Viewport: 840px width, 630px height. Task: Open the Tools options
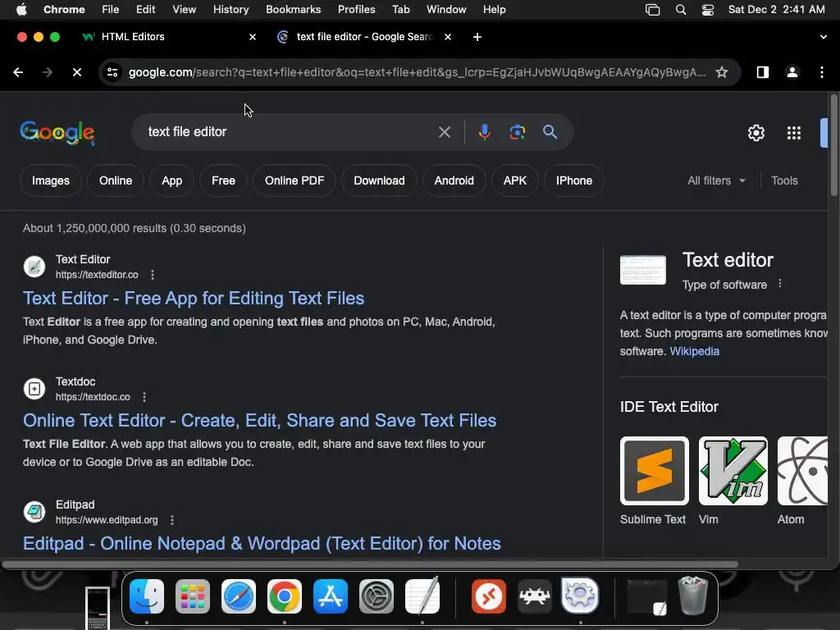pyautogui.click(x=784, y=180)
